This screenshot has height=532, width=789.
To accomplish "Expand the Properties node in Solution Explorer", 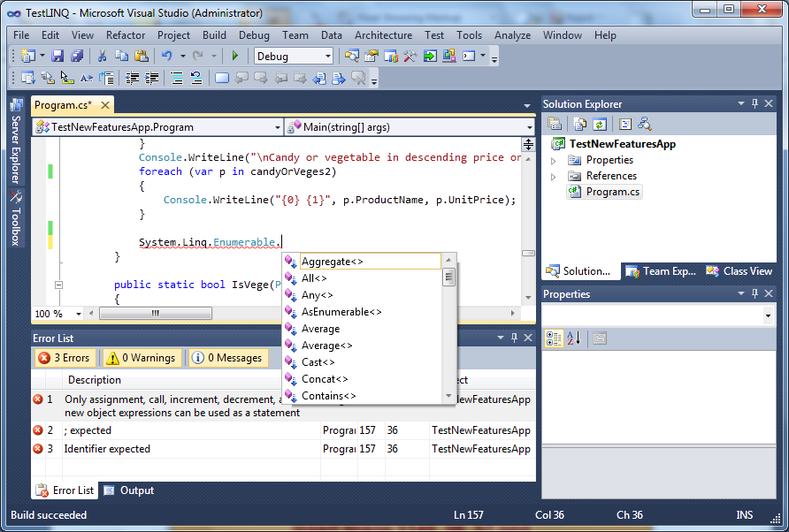I will click(554, 161).
